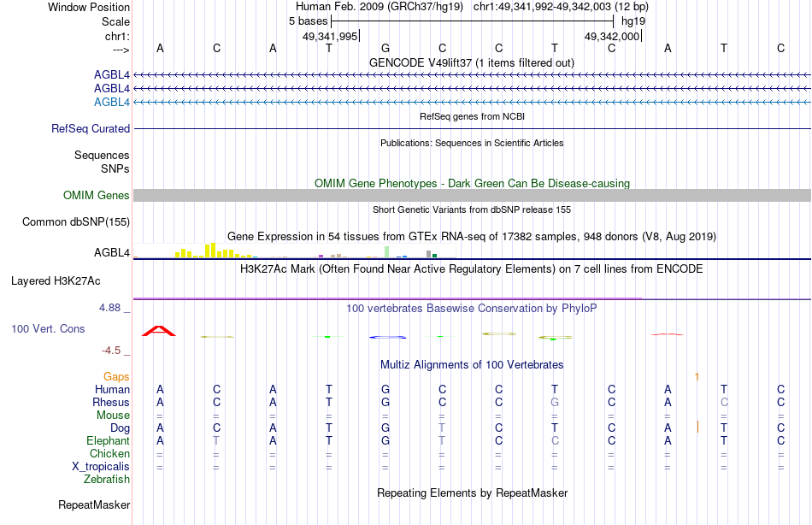Click the Human Feb. 2009 (GRCh37/hg19) assembly text
The image size is (812, 525).
pos(379,7)
